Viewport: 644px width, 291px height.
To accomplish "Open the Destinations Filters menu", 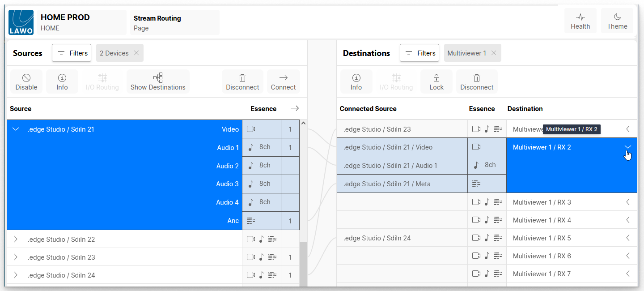I will (419, 53).
